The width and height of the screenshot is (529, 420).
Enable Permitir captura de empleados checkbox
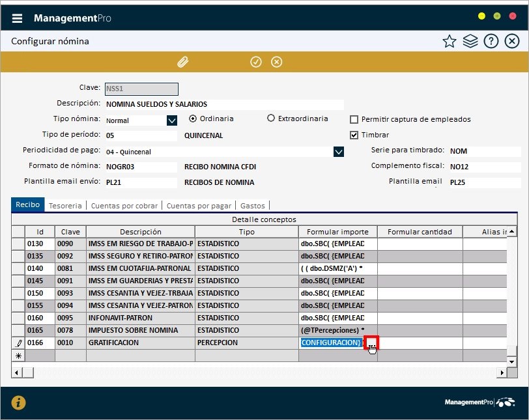pyautogui.click(x=354, y=119)
